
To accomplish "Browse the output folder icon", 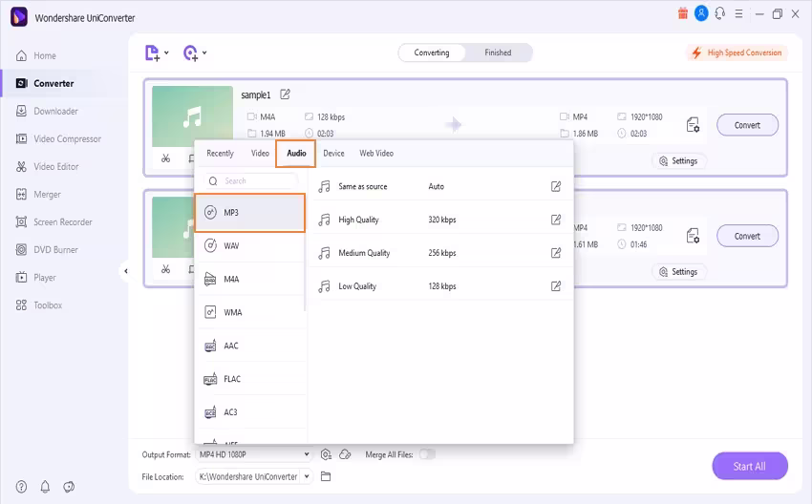I will [326, 476].
